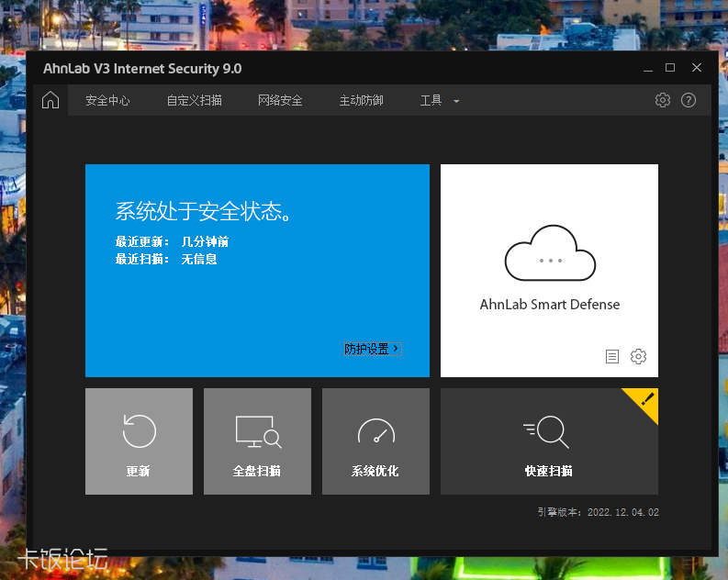The height and width of the screenshot is (580, 728).
Task: Open the 自定义扫描 tab
Action: [194, 100]
